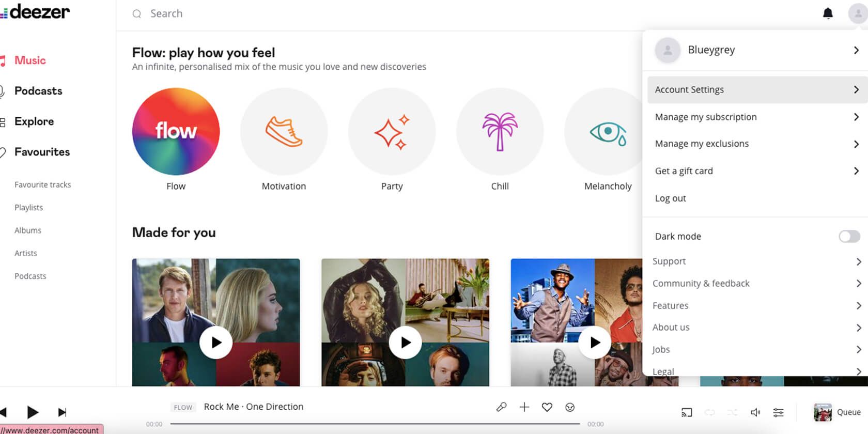This screenshot has height=434, width=868.
Task: Open Favourites in sidebar
Action: point(42,152)
